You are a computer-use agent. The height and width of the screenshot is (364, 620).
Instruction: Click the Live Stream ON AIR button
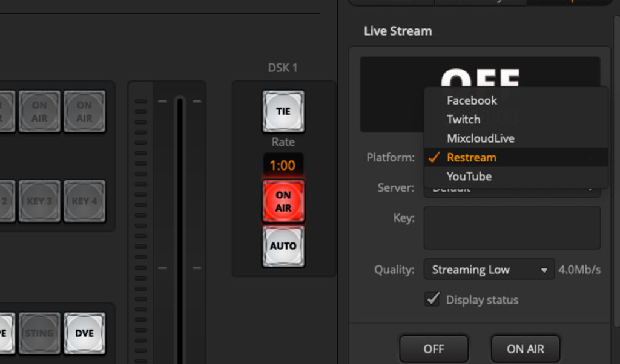click(526, 349)
